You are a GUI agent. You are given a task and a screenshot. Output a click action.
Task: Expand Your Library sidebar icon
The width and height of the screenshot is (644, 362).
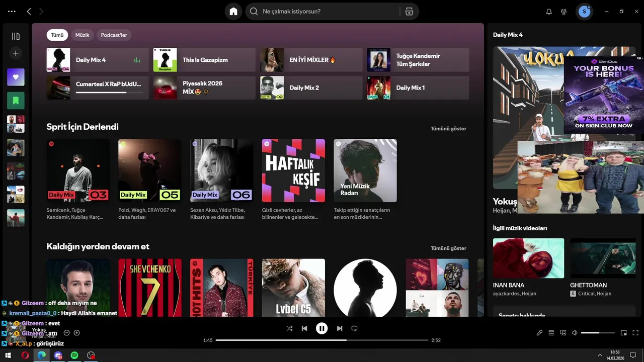pyautogui.click(x=16, y=36)
